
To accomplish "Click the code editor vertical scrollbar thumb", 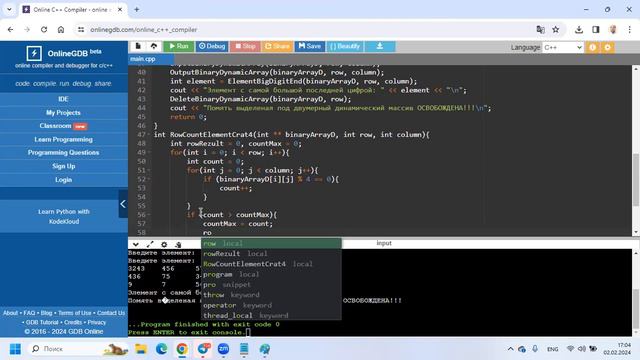I will coord(636,180).
